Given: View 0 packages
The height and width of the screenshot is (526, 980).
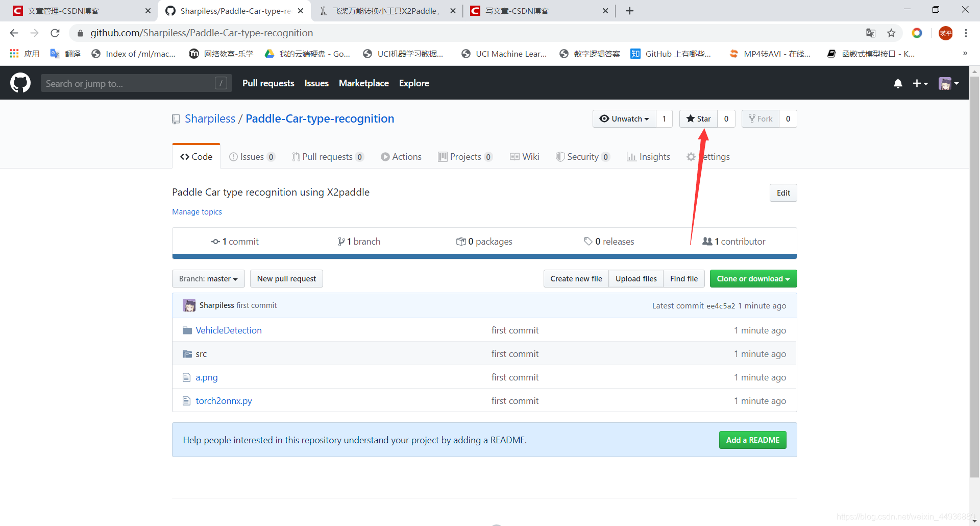Looking at the screenshot, I should click(484, 242).
